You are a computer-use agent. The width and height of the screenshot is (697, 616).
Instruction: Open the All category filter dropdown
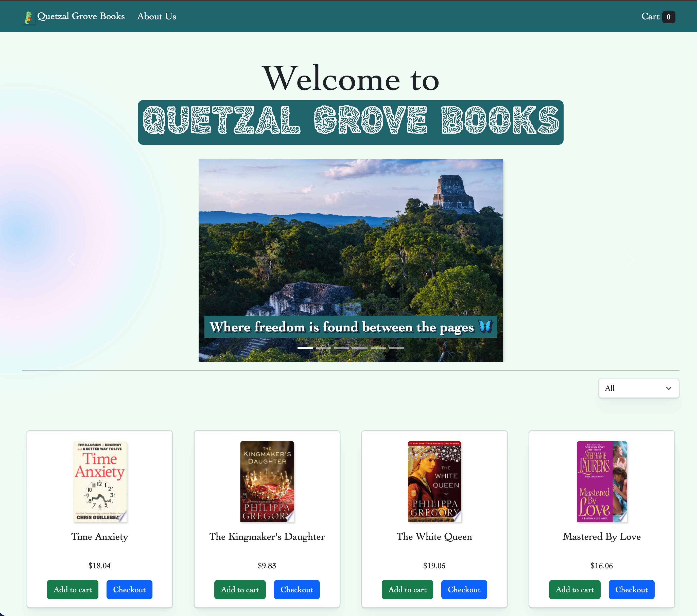coord(638,388)
